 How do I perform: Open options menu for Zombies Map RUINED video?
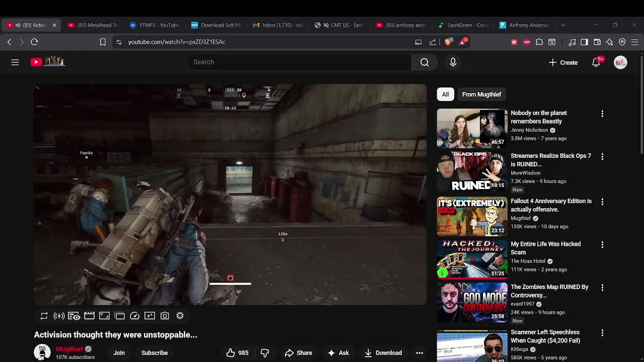602,288
